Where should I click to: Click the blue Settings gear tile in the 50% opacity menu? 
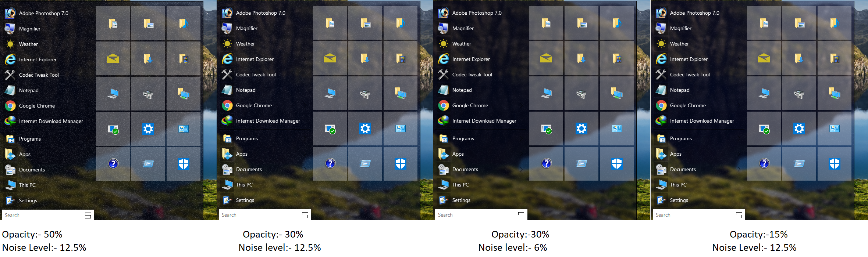point(148,129)
